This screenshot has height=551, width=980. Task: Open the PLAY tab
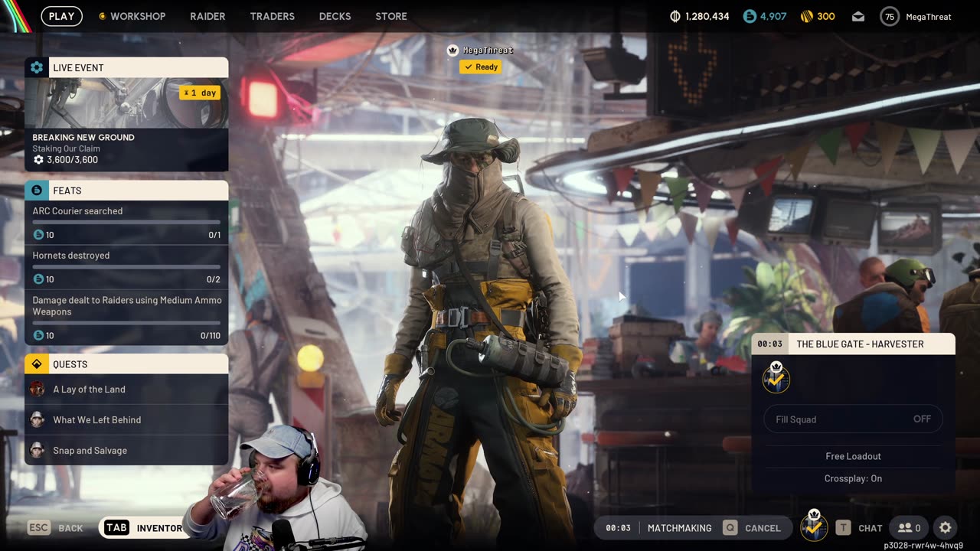coord(61,16)
